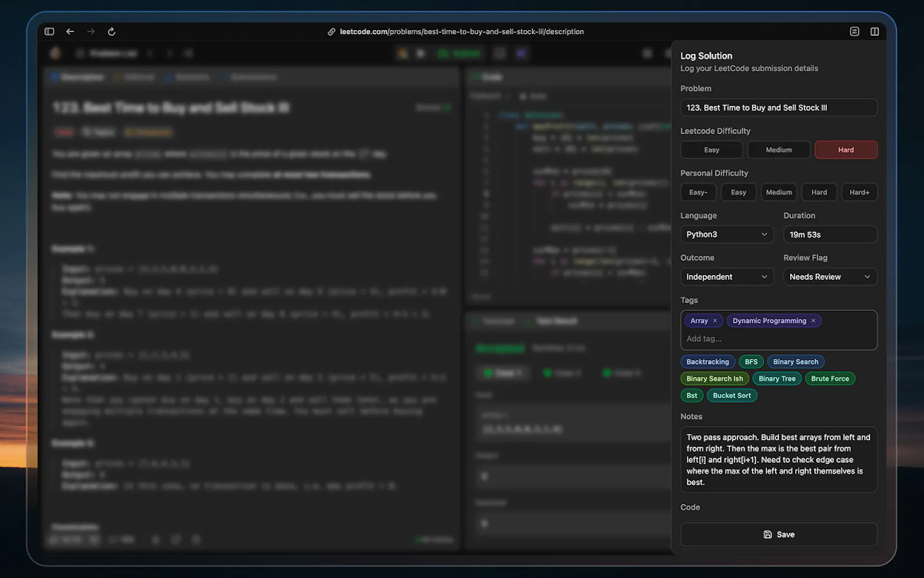The width and height of the screenshot is (924, 578).
Task: Go back with the browser back arrow
Action: coord(70,32)
